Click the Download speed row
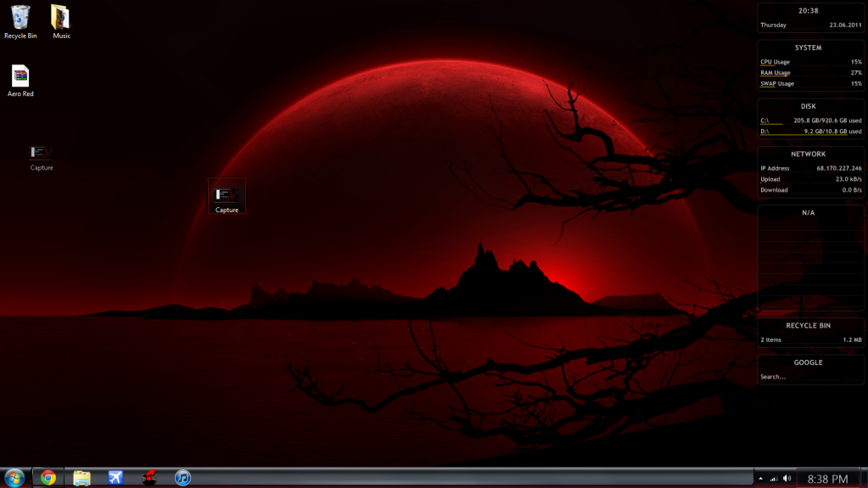Viewport: 868px width, 488px height. (810, 190)
